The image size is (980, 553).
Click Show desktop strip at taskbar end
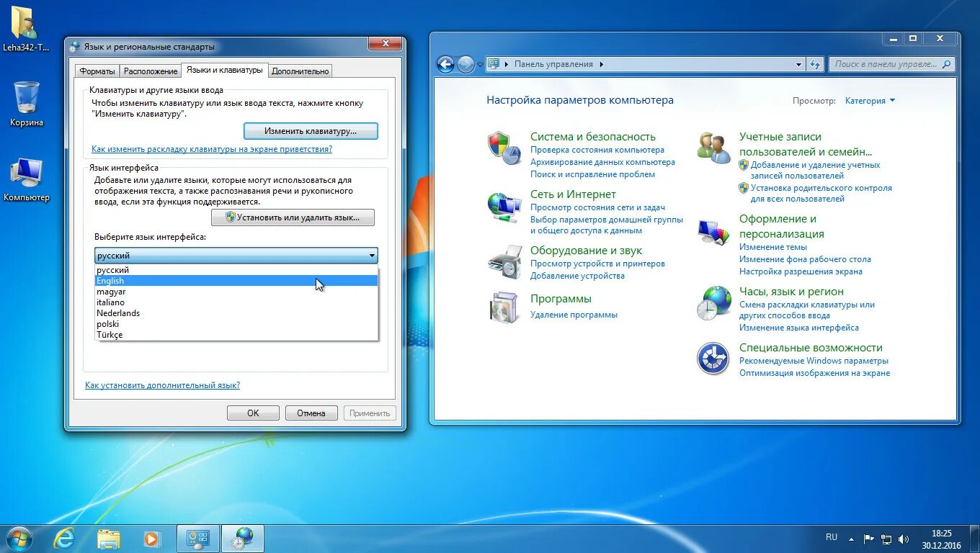pyautogui.click(x=974, y=539)
